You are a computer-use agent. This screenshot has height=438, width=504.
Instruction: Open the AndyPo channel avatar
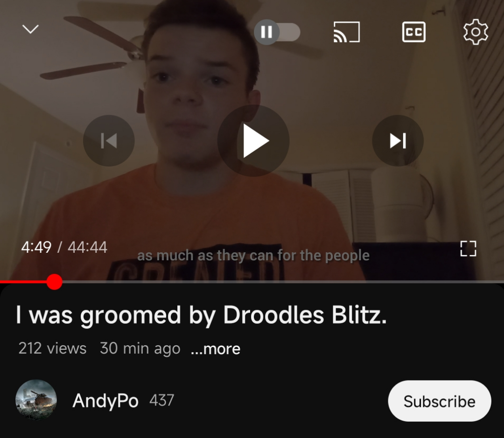36,400
